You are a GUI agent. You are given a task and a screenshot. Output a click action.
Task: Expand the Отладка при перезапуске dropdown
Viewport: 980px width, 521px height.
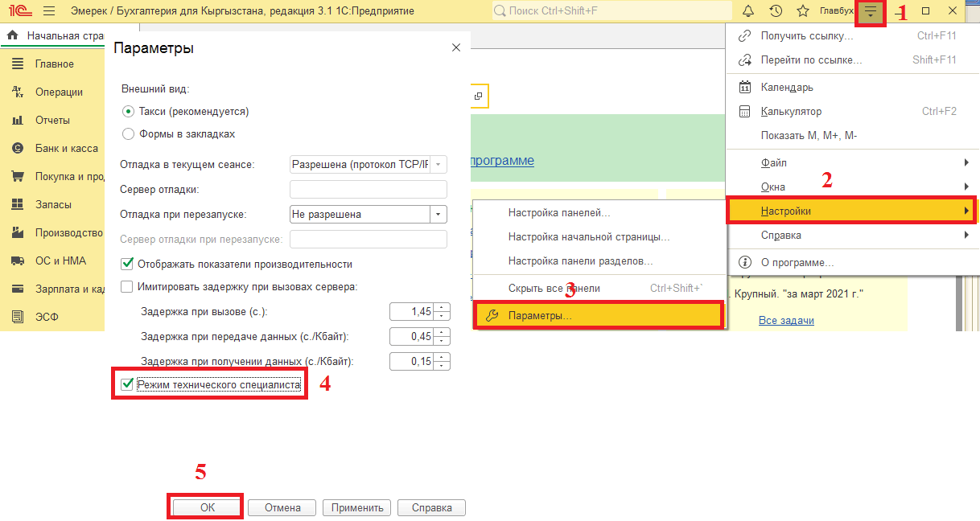tap(439, 215)
